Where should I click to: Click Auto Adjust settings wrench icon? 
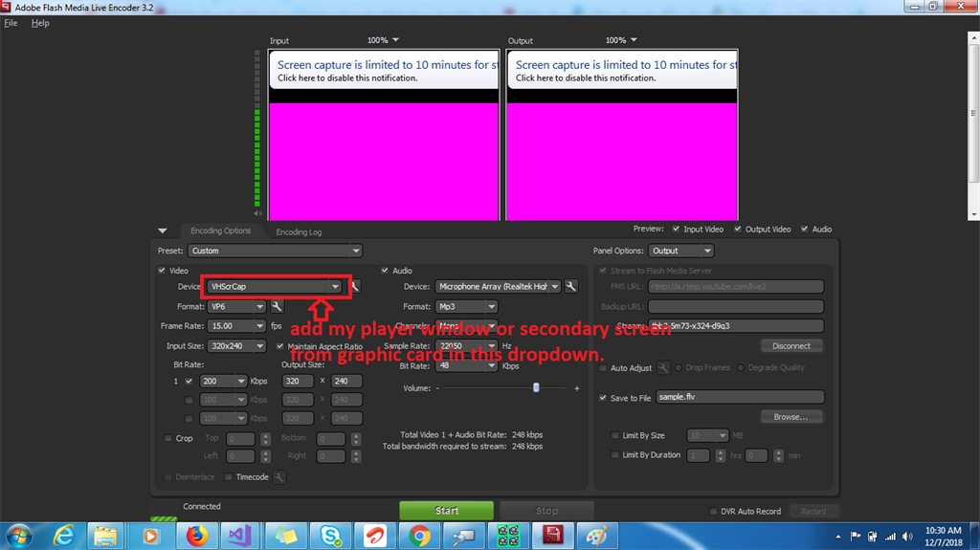click(663, 367)
